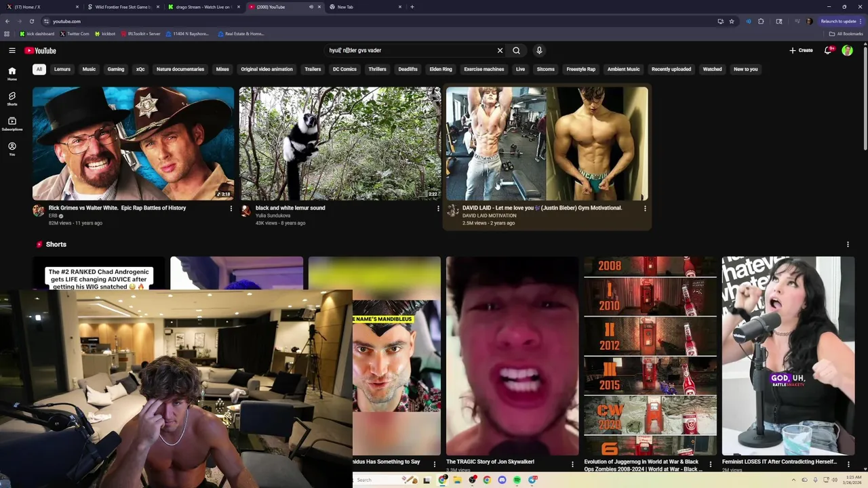This screenshot has width=868, height=488.
Task: Click the YouTube logo
Action: point(41,50)
